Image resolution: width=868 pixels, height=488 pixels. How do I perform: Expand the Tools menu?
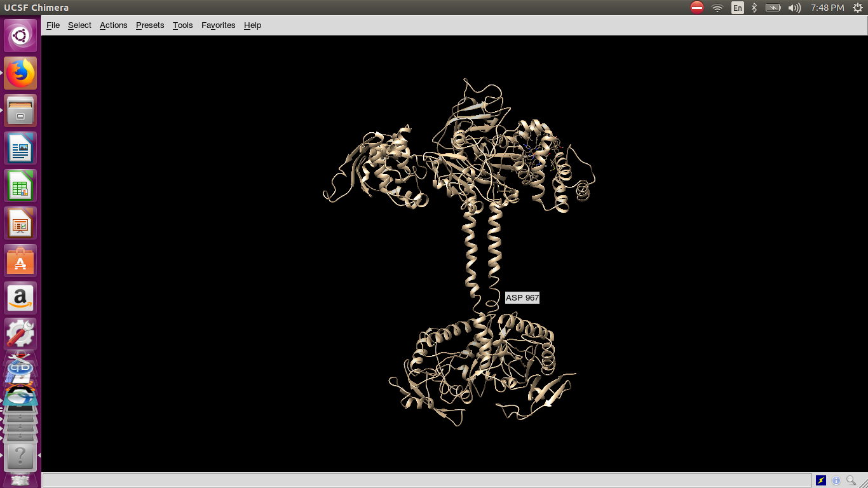(x=182, y=25)
